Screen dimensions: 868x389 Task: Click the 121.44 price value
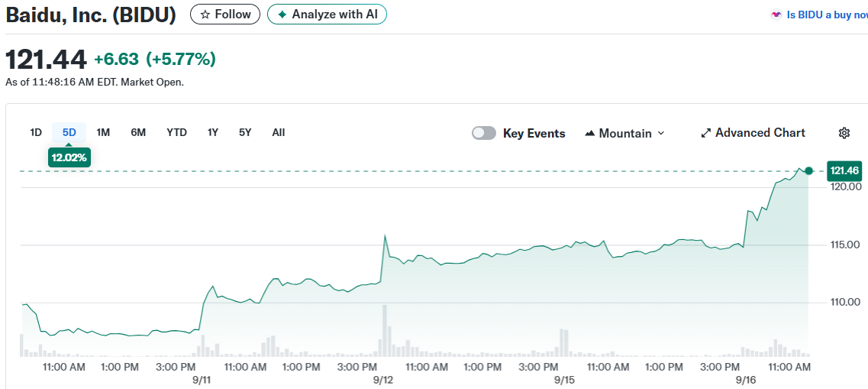point(46,60)
